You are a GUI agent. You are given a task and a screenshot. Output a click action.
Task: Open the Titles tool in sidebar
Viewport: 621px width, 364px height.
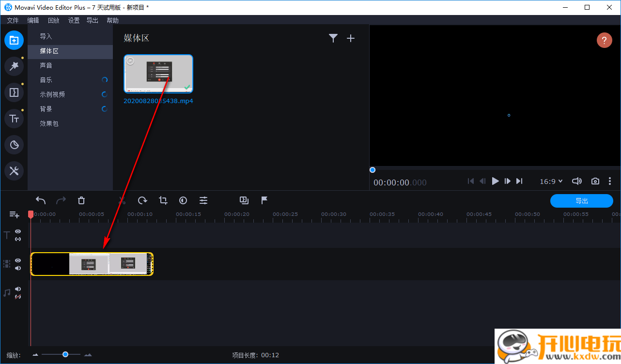coord(14,119)
